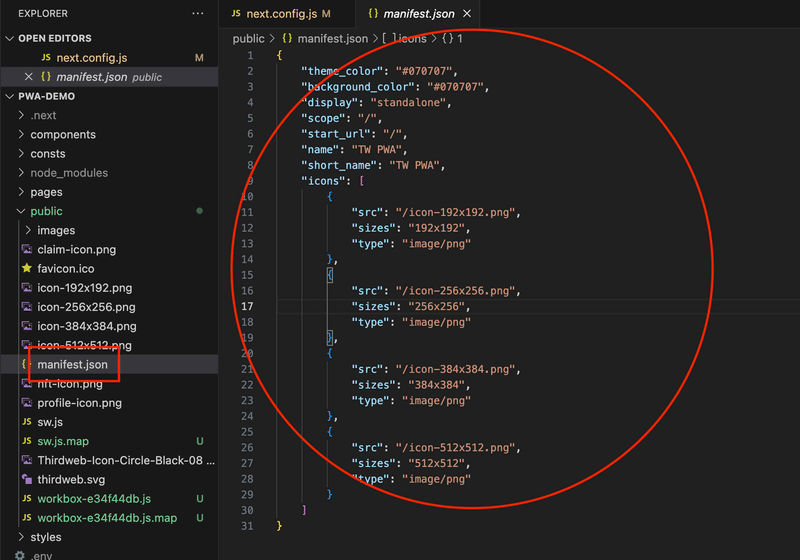Close the manifest.json tab
Image resolution: width=800 pixels, height=560 pixels.
pos(467,14)
